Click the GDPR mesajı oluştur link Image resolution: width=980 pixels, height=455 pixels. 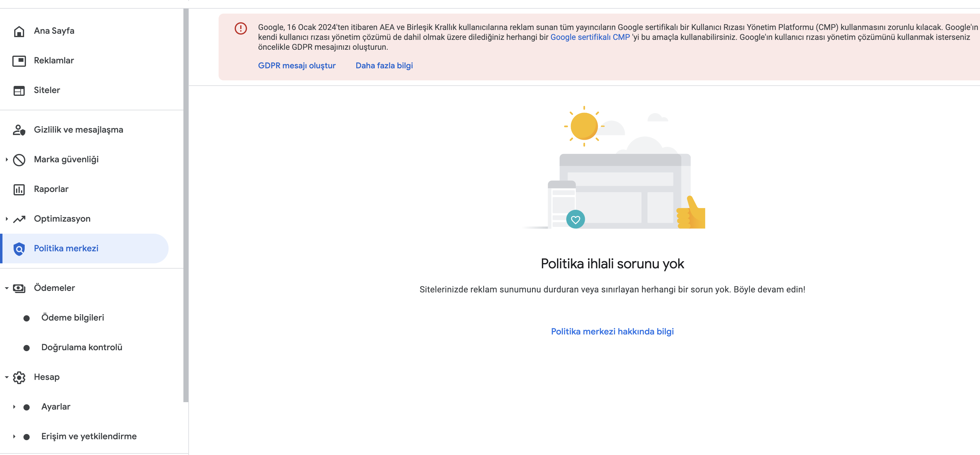[x=297, y=66]
